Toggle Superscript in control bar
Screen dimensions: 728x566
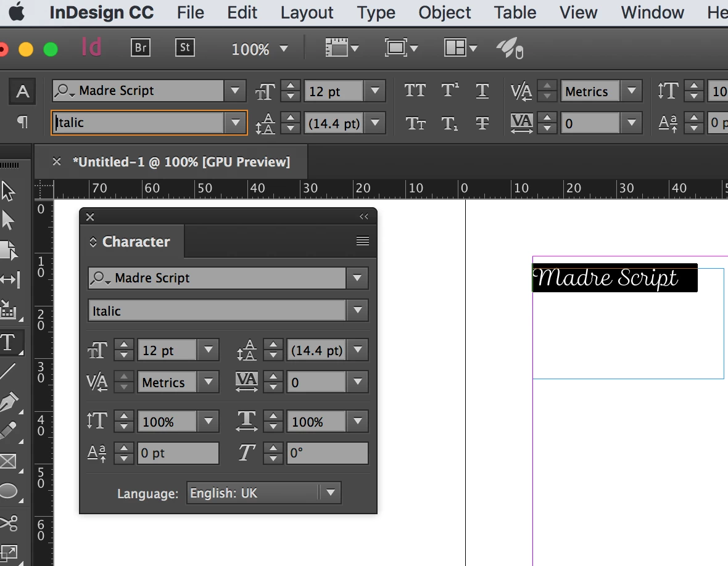tap(449, 91)
